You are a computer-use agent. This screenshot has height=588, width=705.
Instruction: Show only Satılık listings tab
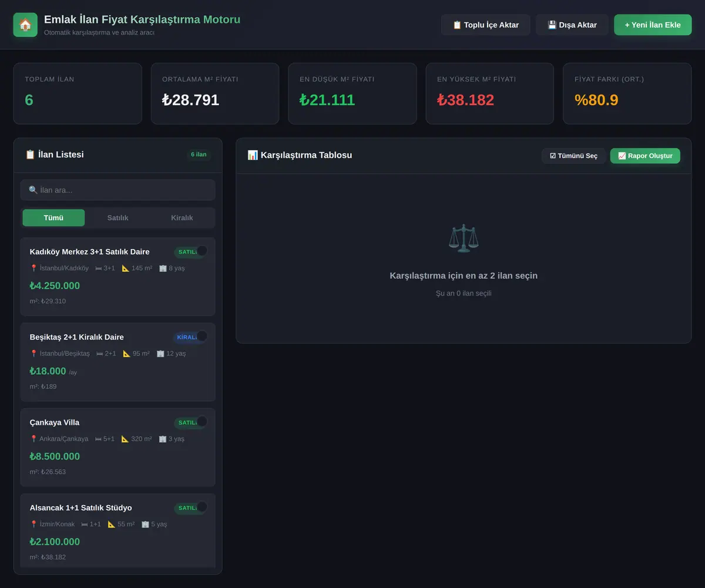pos(117,218)
